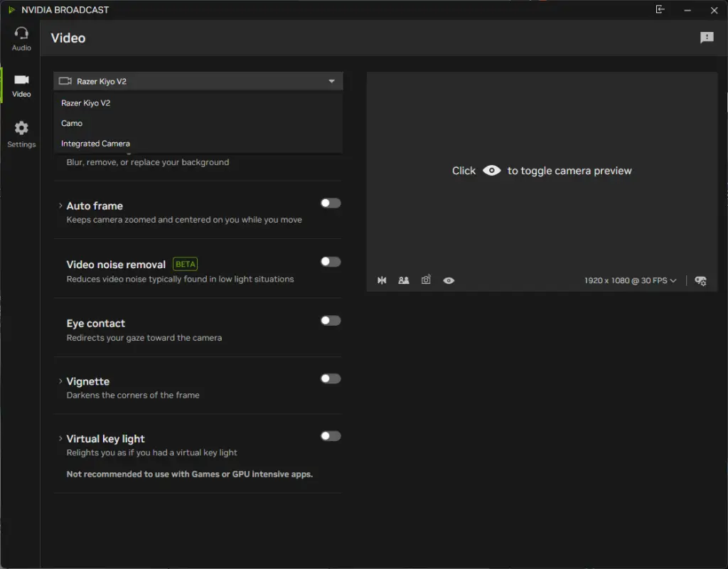This screenshot has height=569, width=728.
Task: Enable the Auto frame toggle
Action: point(331,203)
